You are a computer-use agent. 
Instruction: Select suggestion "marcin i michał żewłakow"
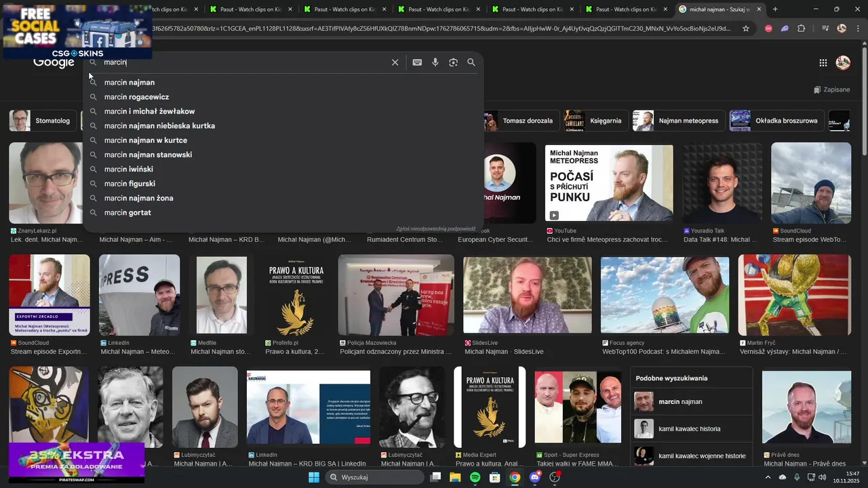point(284,111)
